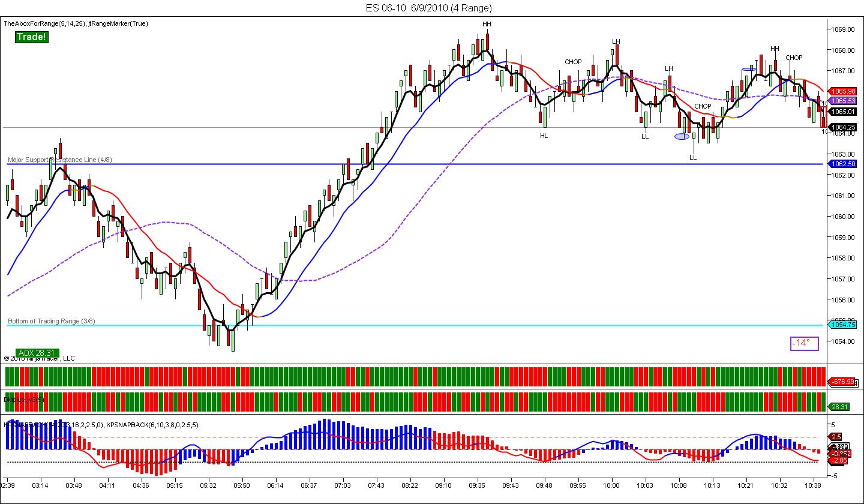
Task: Click the black 1065.01 price marker
Action: (842, 111)
